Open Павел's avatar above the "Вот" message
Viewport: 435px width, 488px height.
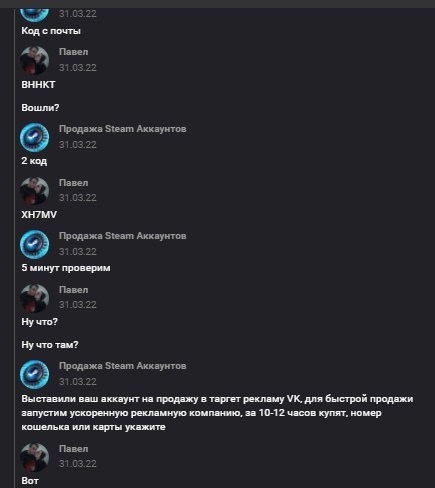coord(35,457)
